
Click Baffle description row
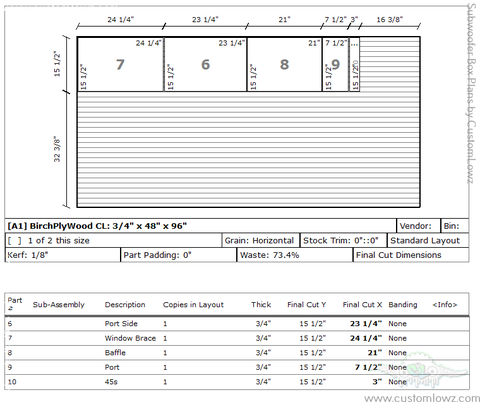point(115,353)
